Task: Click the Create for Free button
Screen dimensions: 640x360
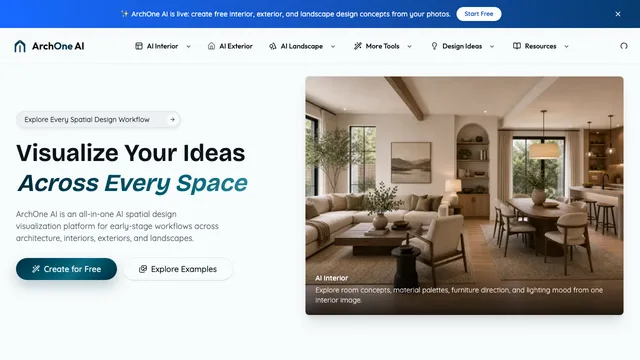Action: pyautogui.click(x=67, y=269)
